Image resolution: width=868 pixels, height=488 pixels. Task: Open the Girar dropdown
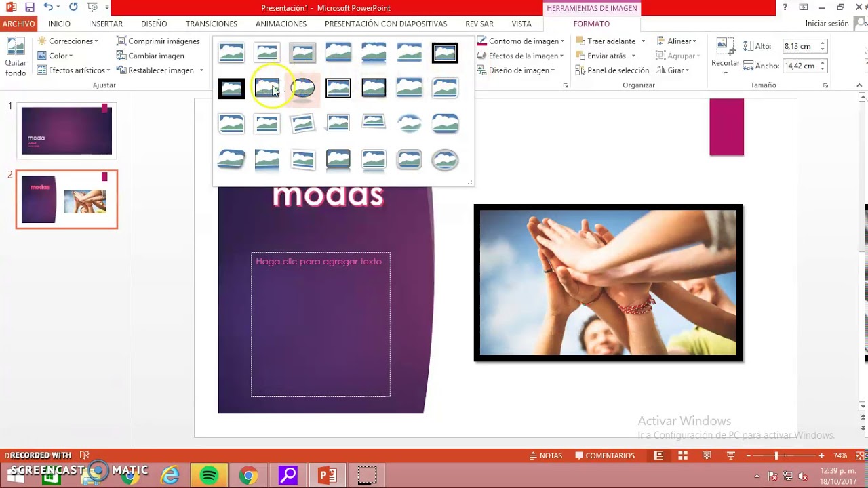pyautogui.click(x=673, y=70)
